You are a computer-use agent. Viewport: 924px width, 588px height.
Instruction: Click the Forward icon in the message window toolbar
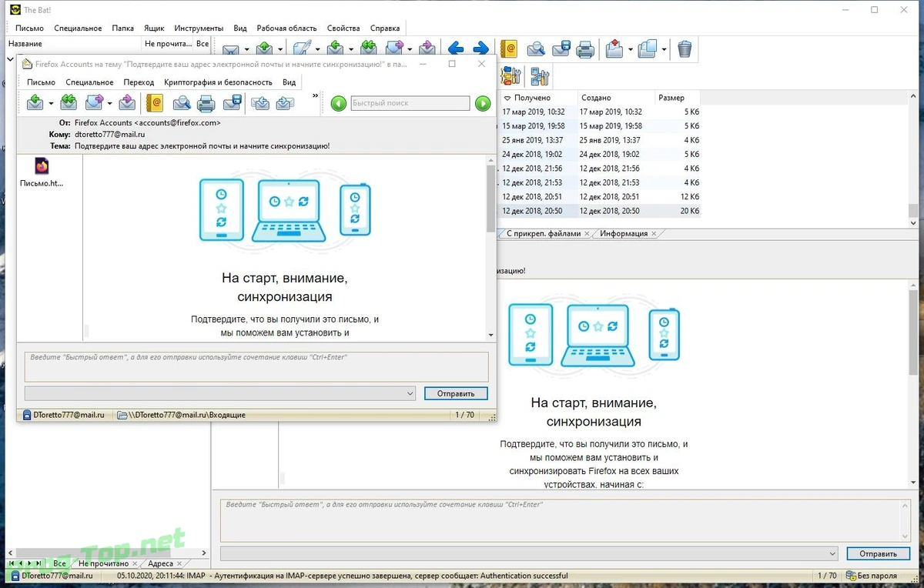(x=95, y=102)
